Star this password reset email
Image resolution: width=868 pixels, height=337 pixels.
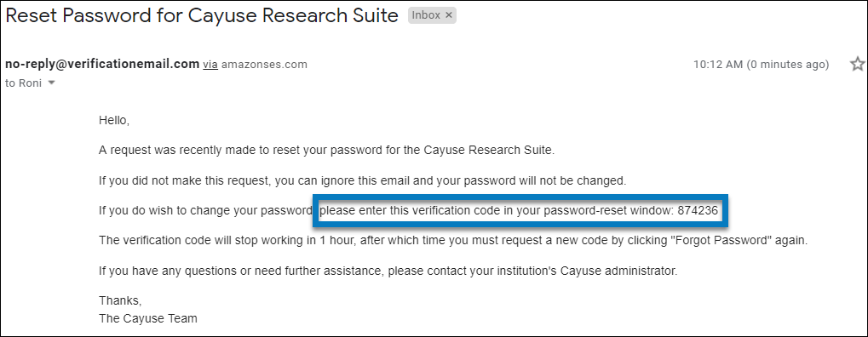point(857,64)
